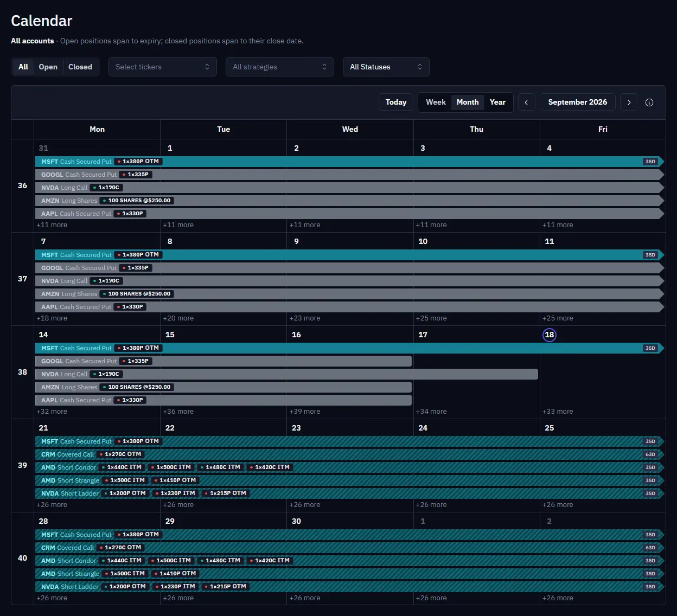Open AMD Short Condor in week 40
This screenshot has height=616, width=677.
350,561
